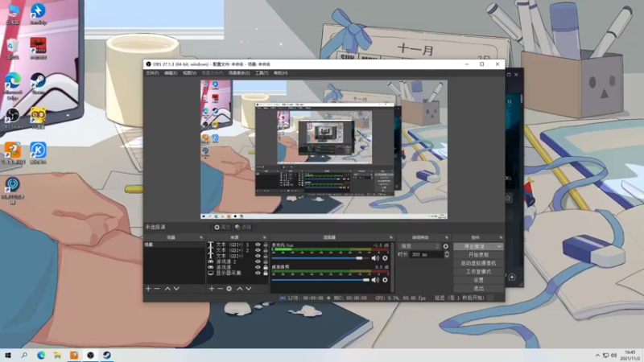
Task: Toggle the lock on 游戏源
Action: 266,267
